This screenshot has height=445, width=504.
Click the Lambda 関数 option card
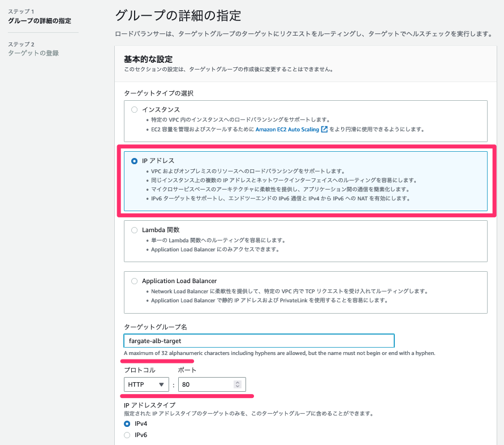coord(305,241)
